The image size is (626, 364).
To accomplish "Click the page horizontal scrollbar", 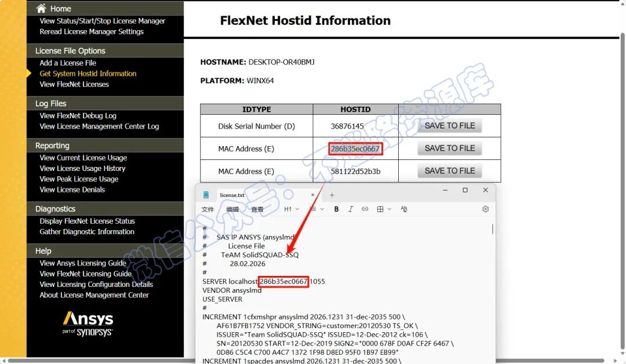I will click(306, 361).
